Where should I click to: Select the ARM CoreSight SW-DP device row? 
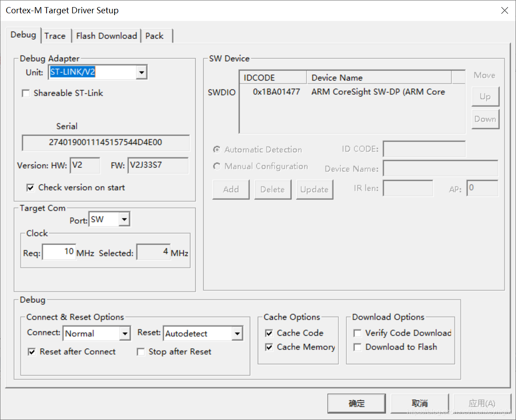coord(352,92)
